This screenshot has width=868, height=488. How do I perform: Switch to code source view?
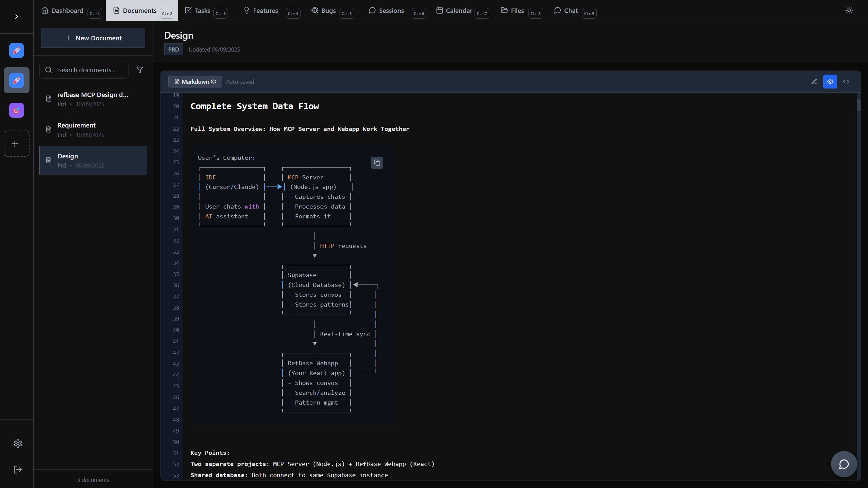tap(846, 82)
